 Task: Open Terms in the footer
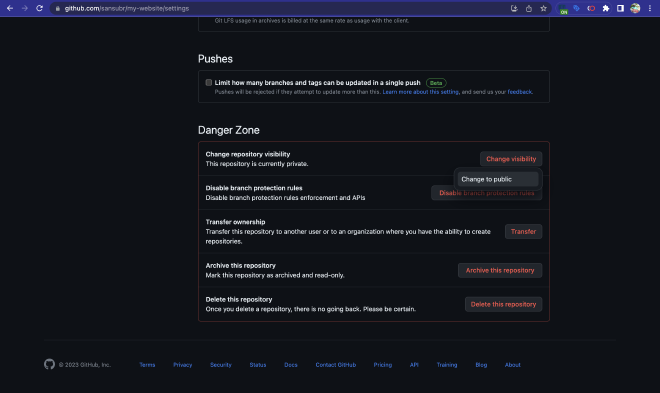pyautogui.click(x=147, y=365)
